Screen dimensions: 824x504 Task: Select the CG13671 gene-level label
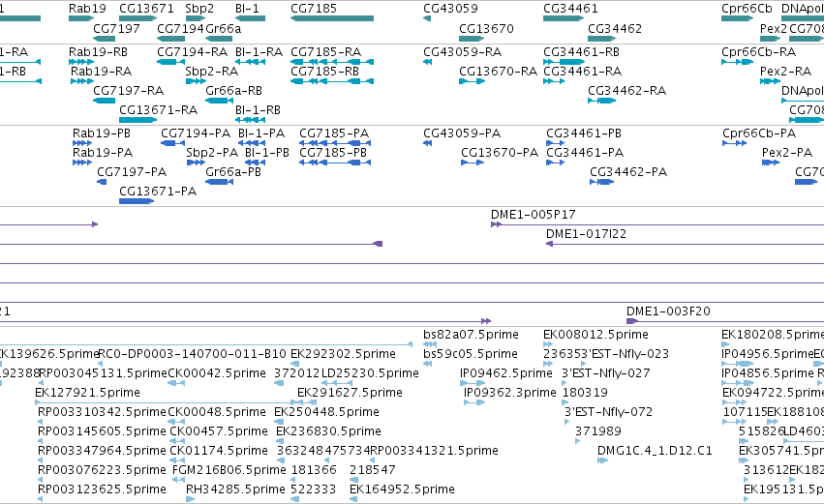[146, 9]
